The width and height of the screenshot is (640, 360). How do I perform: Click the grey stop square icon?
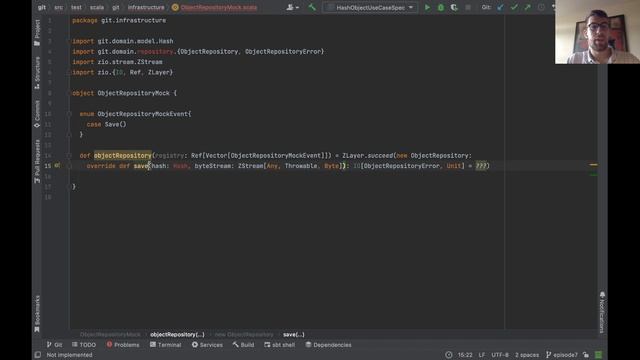(468, 7)
